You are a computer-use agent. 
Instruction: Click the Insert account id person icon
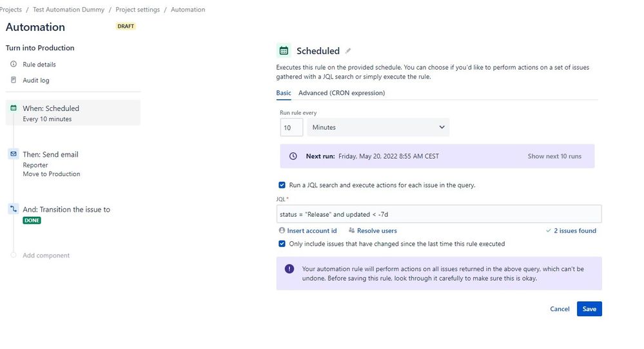click(x=282, y=230)
